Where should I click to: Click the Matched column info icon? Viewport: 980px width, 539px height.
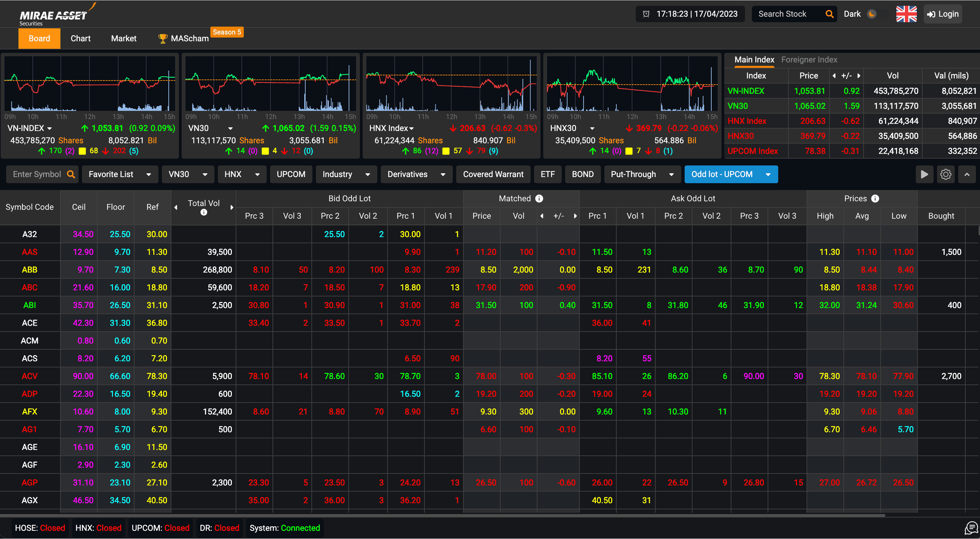539,199
